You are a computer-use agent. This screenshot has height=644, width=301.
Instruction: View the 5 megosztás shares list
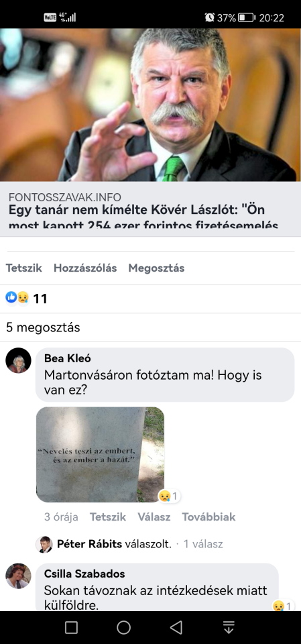pyautogui.click(x=43, y=327)
